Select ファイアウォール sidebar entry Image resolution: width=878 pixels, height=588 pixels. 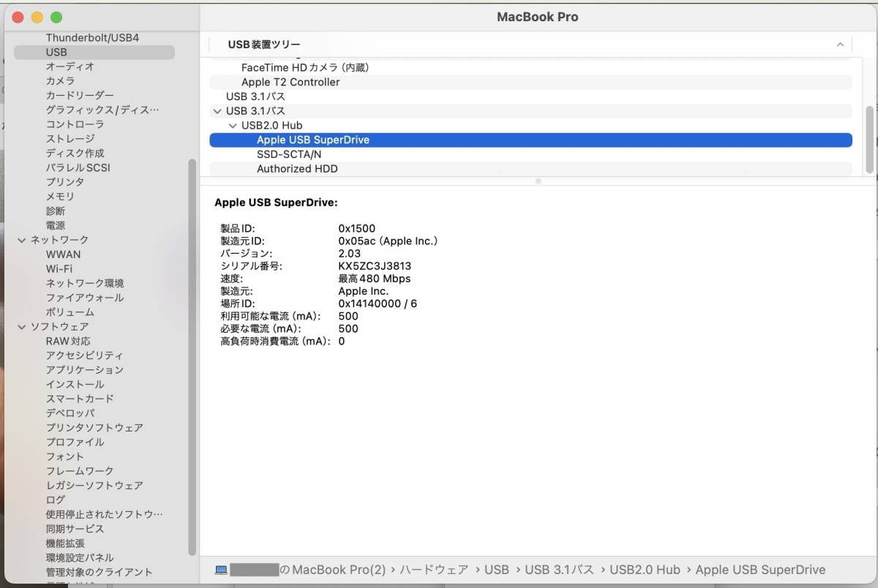pyautogui.click(x=85, y=298)
